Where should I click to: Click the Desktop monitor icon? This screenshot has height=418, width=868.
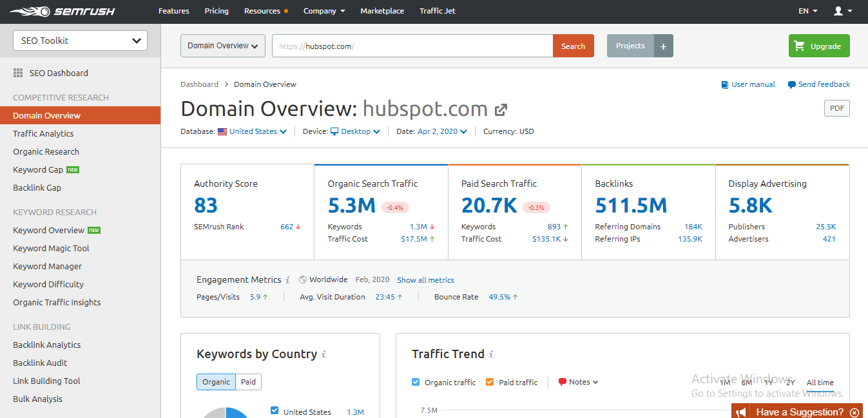pyautogui.click(x=334, y=131)
